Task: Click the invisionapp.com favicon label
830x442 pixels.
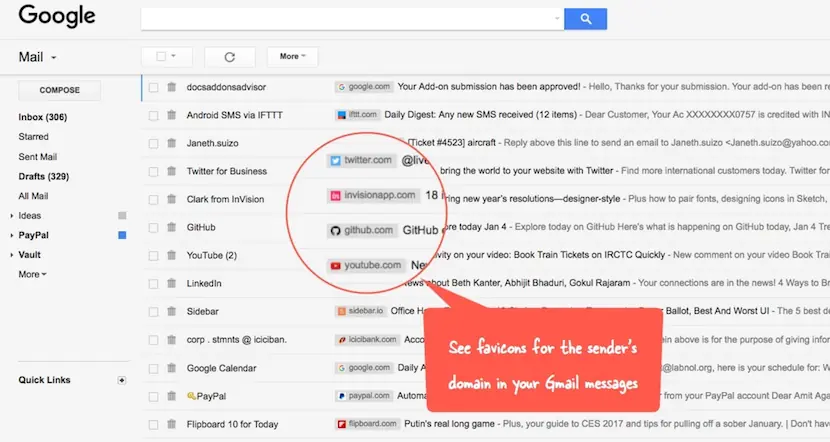Action: click(373, 195)
